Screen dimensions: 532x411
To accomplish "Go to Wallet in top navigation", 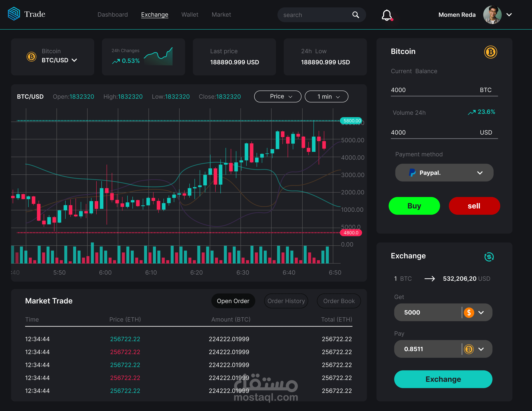I will [x=190, y=15].
